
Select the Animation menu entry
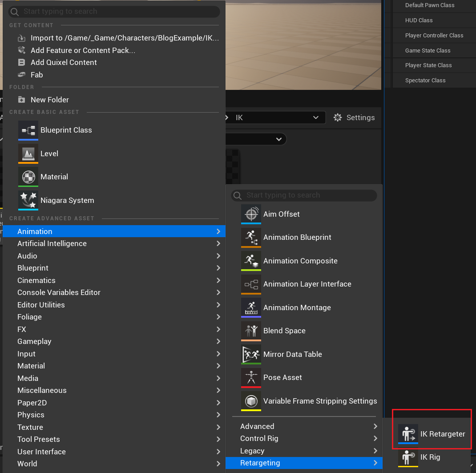click(35, 231)
